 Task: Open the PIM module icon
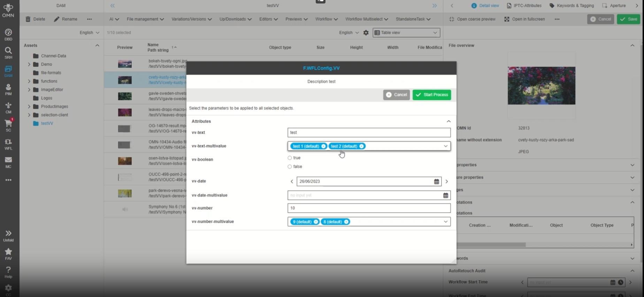pos(8,89)
